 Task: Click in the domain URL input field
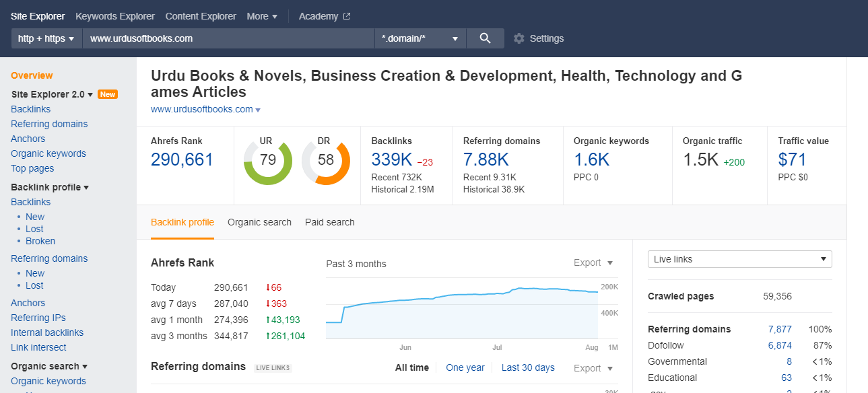(228, 38)
